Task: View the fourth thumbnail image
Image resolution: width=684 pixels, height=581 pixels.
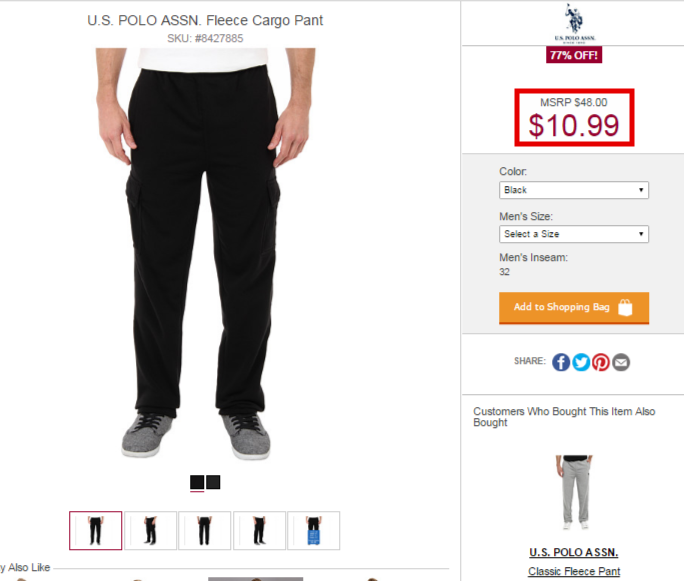Action: click(x=260, y=530)
